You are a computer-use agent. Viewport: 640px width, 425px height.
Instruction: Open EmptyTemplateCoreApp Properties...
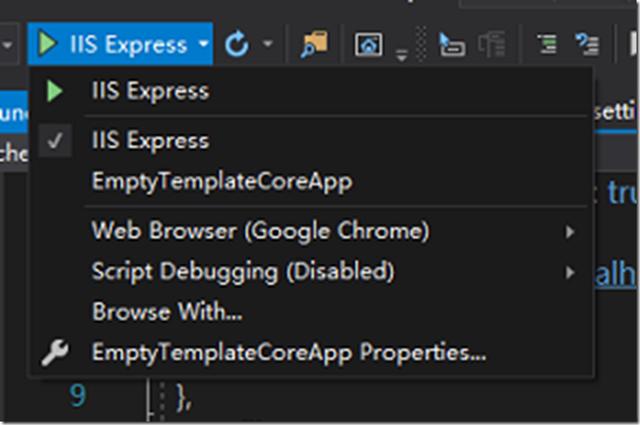click(x=312, y=352)
